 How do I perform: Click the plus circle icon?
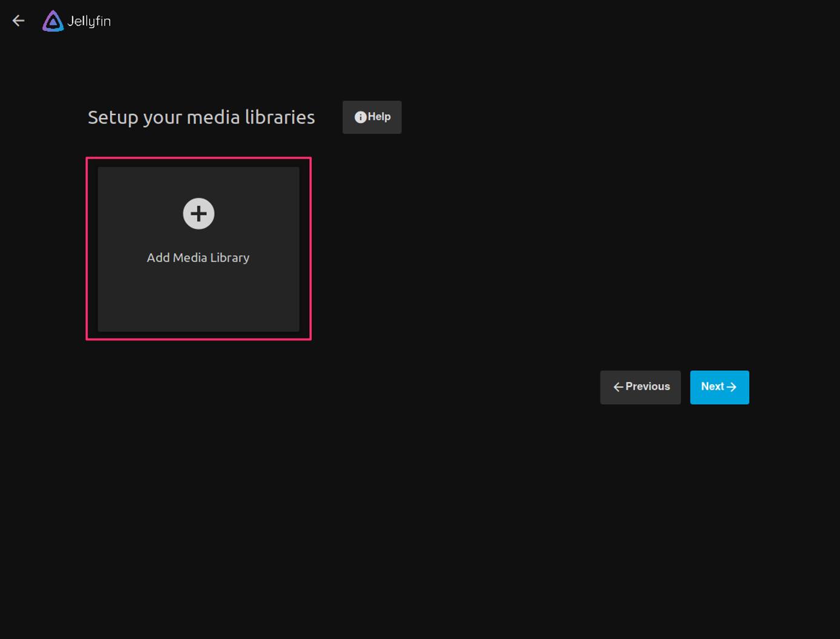click(x=199, y=214)
